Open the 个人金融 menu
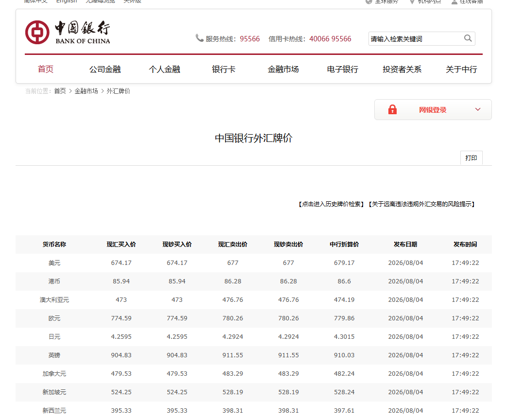This screenshot has width=507, height=420. point(164,69)
